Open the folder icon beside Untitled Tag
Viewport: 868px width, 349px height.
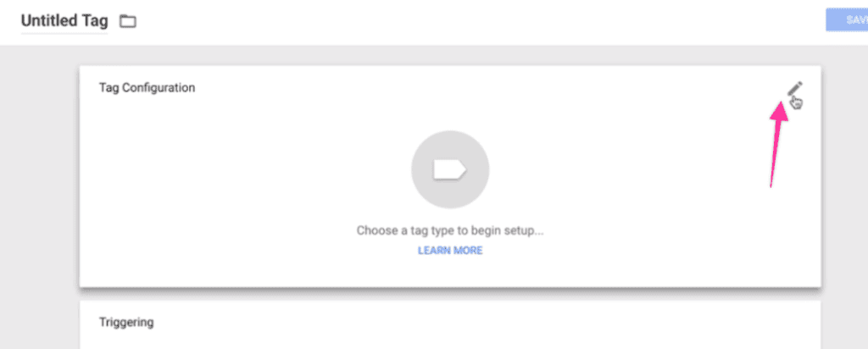coord(129,21)
